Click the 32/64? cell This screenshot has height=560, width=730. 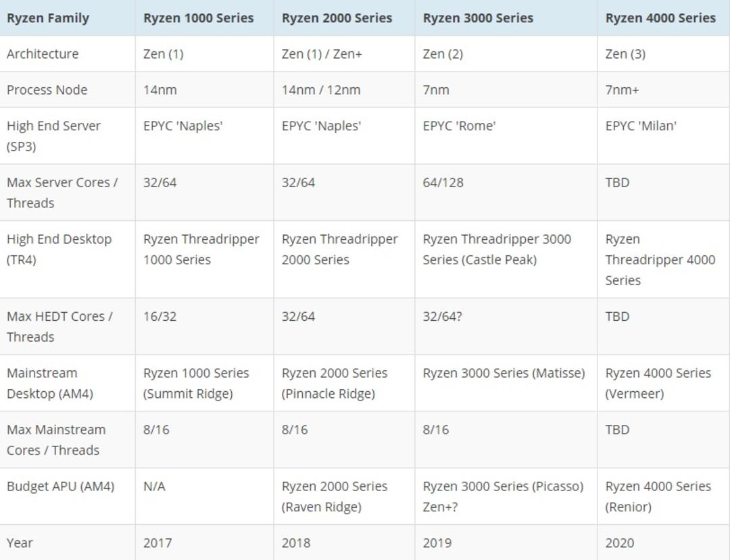[506, 326]
